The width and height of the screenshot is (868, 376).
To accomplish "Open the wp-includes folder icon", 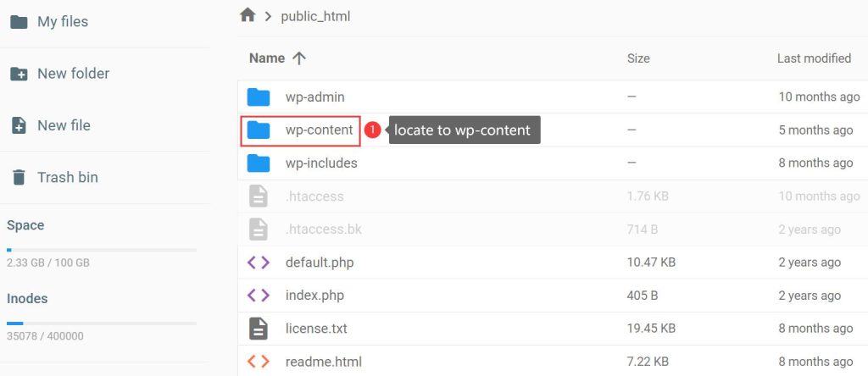I will 258,163.
